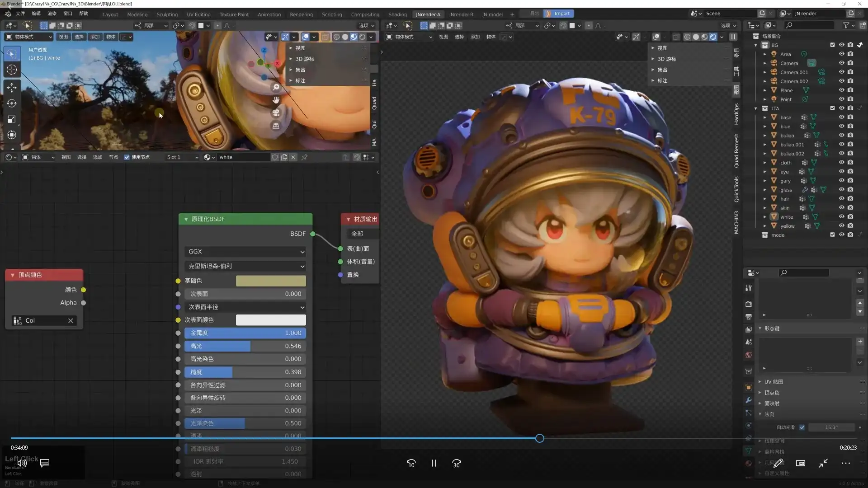The image size is (868, 488).
Task: Select the Move tool in left toolbar
Action: tap(12, 87)
